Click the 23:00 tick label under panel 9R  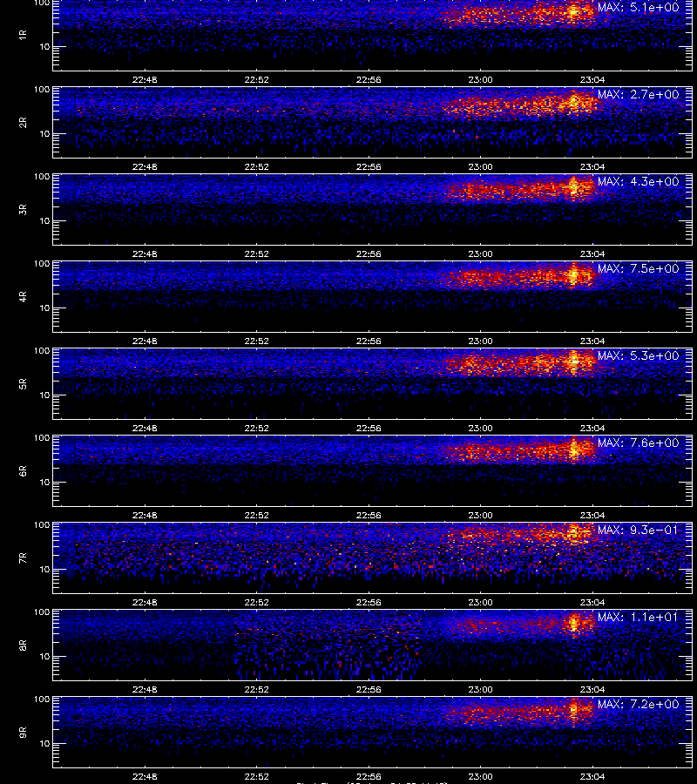pyautogui.click(x=481, y=776)
